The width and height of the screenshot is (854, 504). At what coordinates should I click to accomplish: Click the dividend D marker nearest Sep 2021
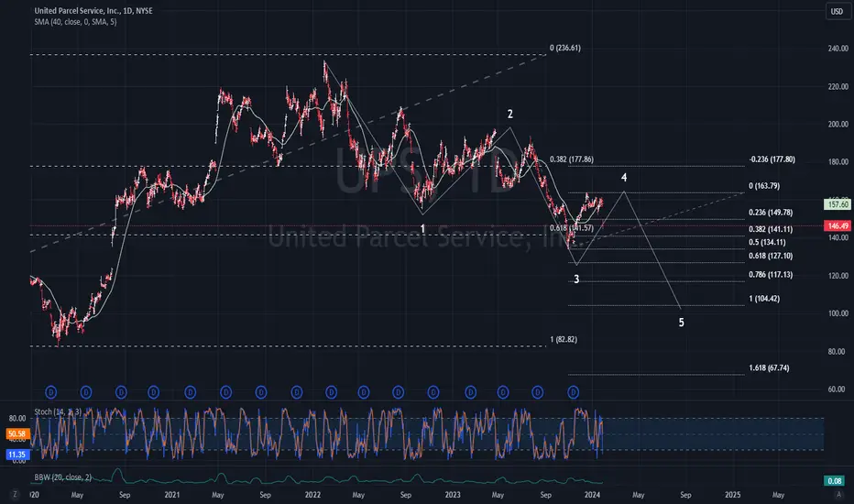click(261, 392)
